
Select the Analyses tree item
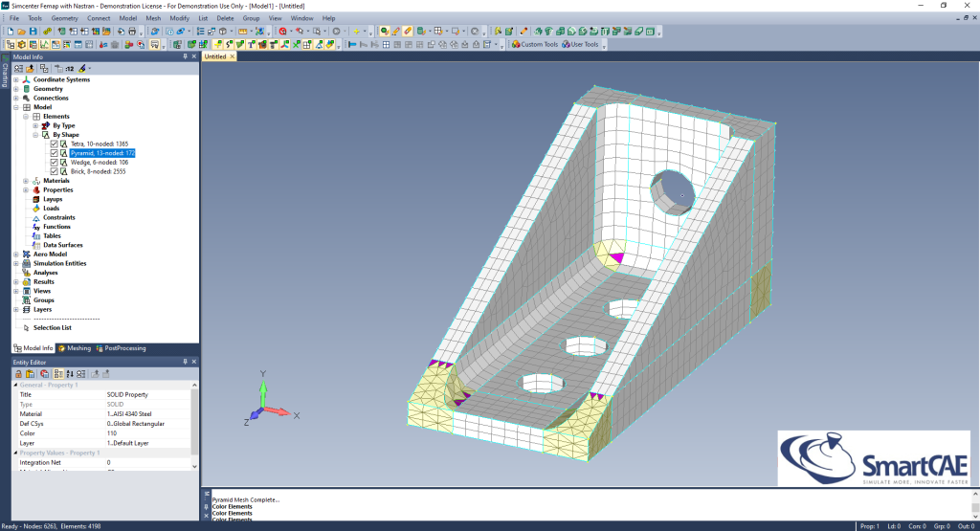point(45,273)
